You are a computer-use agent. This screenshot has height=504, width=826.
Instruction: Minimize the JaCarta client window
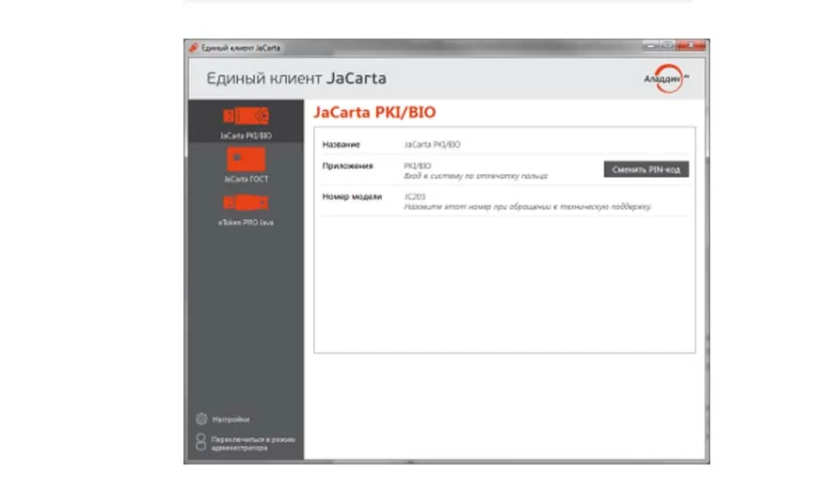(x=651, y=46)
